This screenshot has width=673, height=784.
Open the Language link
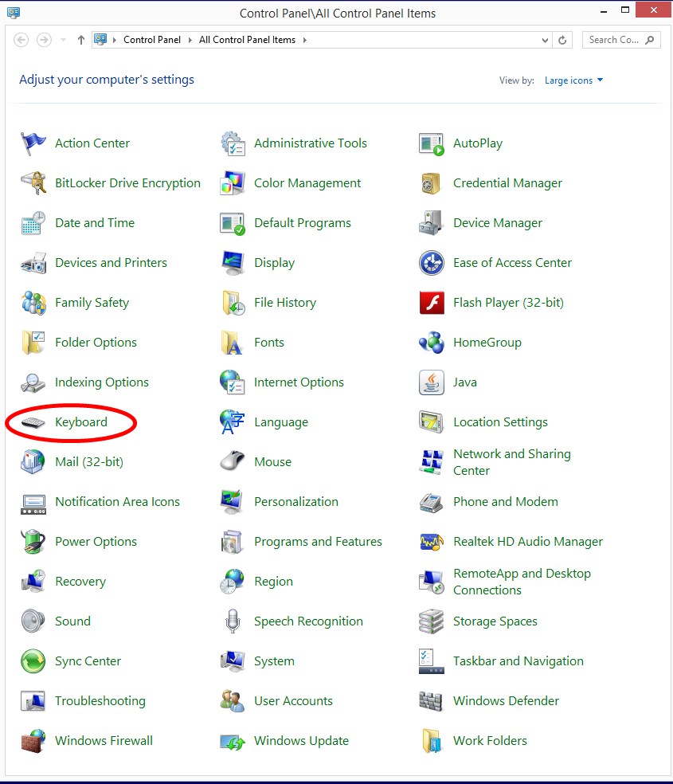pos(281,422)
